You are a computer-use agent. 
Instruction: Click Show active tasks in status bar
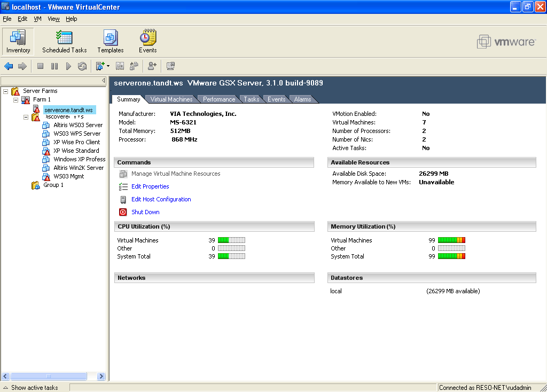[34, 388]
